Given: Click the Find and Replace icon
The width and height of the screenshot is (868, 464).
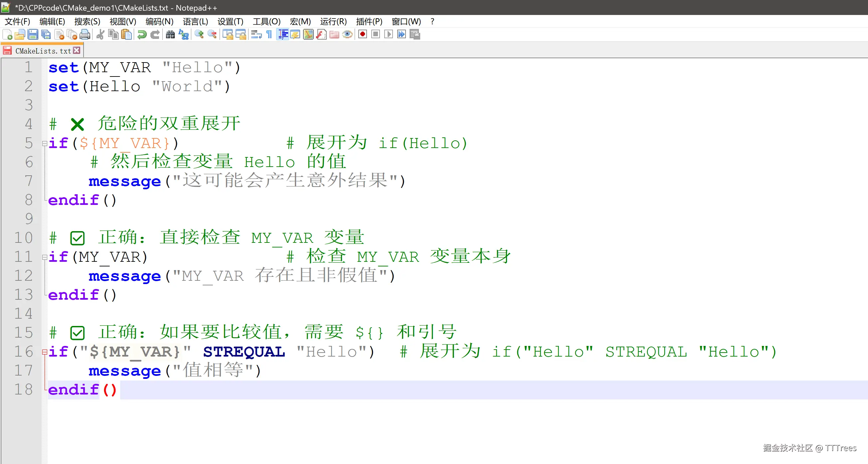Looking at the screenshot, I should (x=184, y=35).
